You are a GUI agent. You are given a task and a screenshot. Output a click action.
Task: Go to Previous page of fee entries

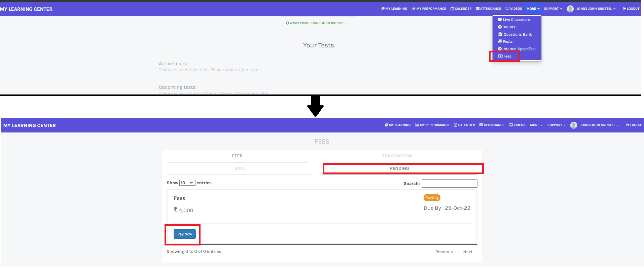click(x=444, y=252)
